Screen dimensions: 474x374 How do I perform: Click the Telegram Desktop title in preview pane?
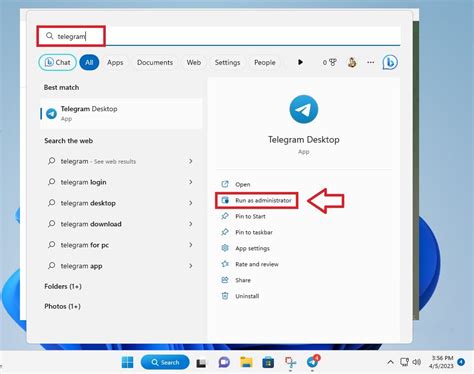click(304, 140)
